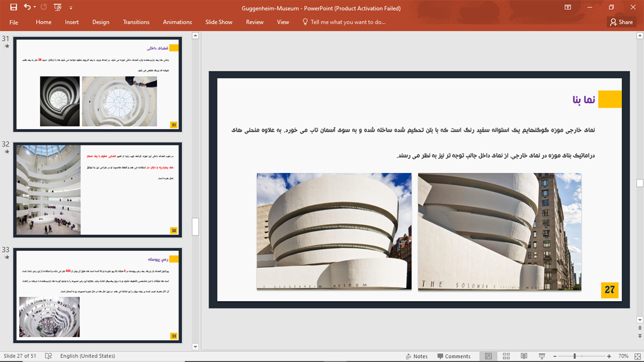Click the slide's body paragraph text
Viewport: 644px width, 362px height.
pos(413,142)
